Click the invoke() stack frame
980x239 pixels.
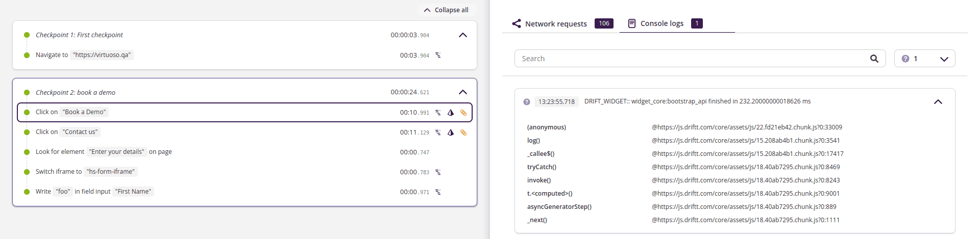[x=539, y=180]
